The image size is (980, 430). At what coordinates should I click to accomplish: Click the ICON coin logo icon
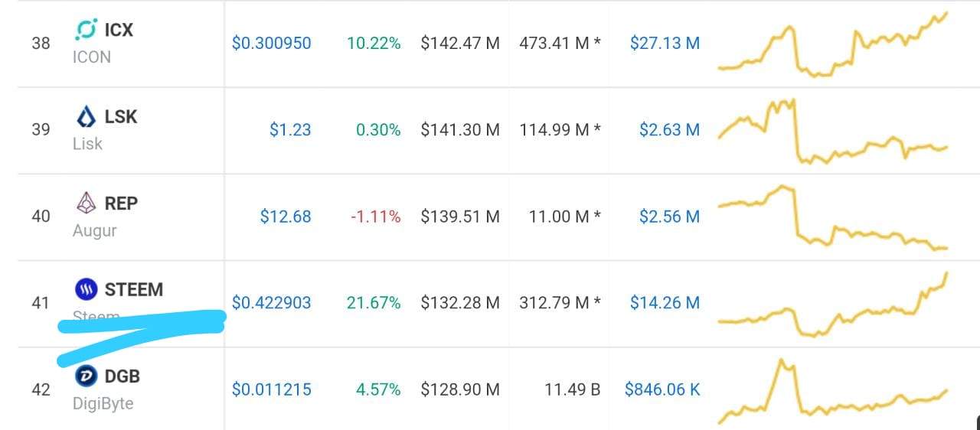86,30
